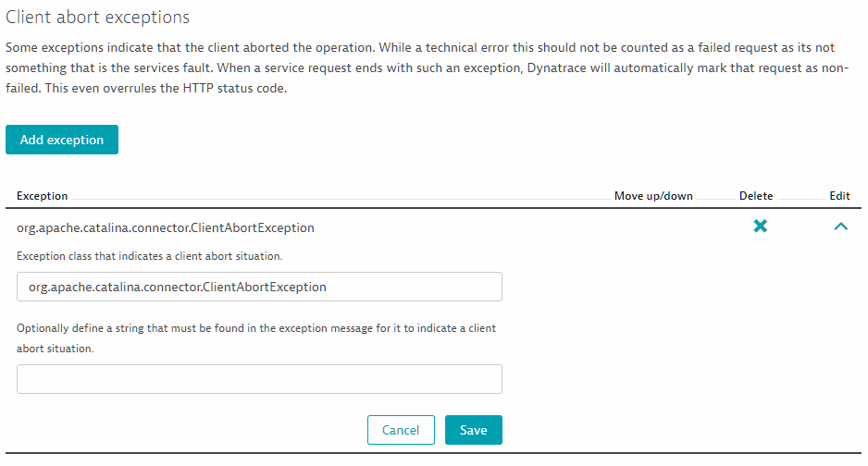
Task: Cancel editing the exception
Action: coord(401,430)
